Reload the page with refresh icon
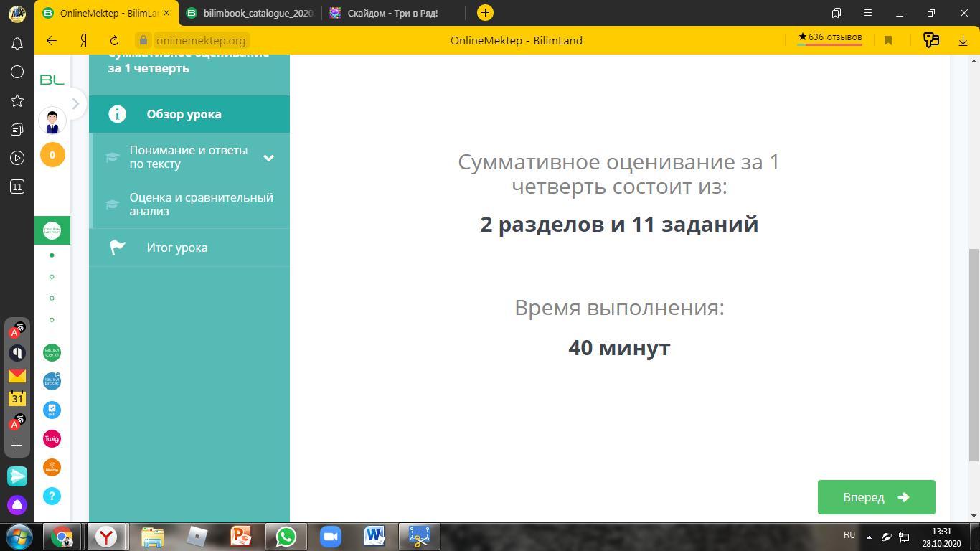 click(114, 41)
